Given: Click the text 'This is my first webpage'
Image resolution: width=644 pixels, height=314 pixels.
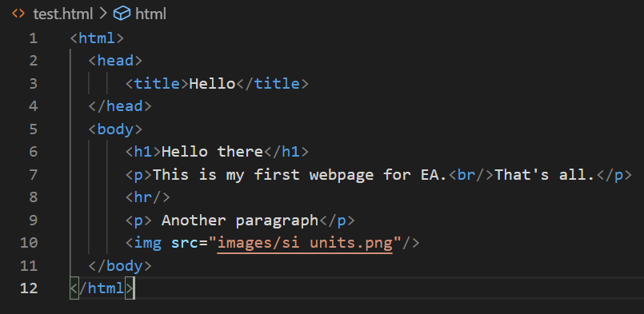Looking at the screenshot, I should pyautogui.click(x=263, y=175).
